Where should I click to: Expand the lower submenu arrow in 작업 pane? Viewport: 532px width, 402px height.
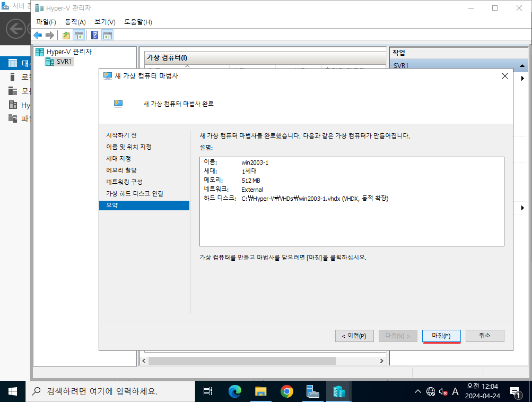tap(522, 208)
